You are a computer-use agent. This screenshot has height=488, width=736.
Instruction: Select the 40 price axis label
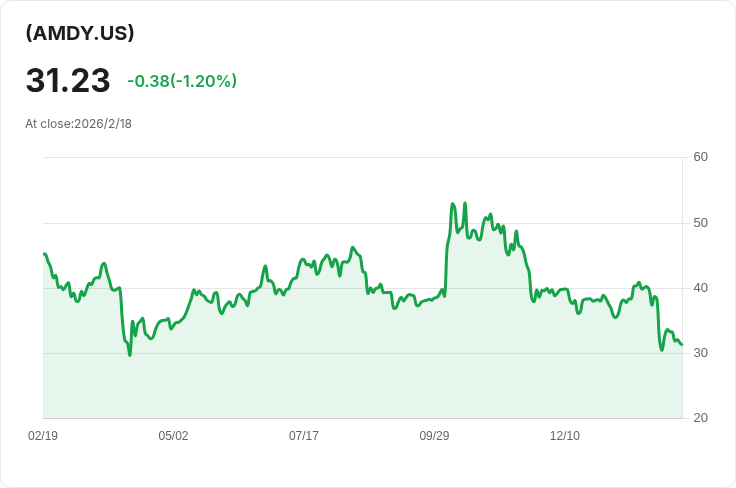point(700,288)
